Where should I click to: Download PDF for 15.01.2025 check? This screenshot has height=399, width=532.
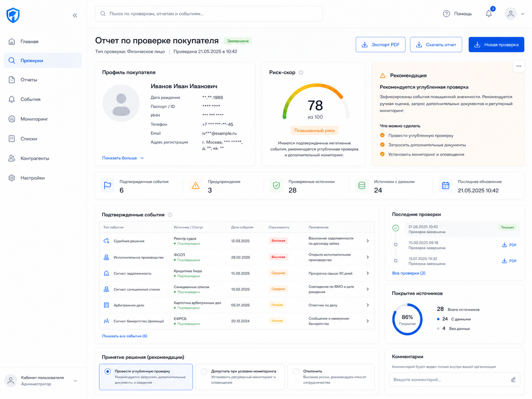click(509, 261)
